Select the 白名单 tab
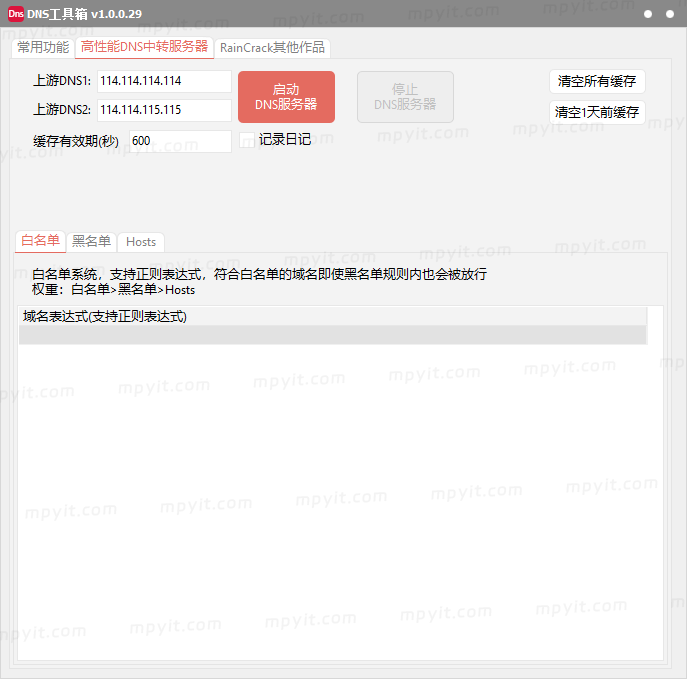This screenshot has height=679, width=687. 40,241
